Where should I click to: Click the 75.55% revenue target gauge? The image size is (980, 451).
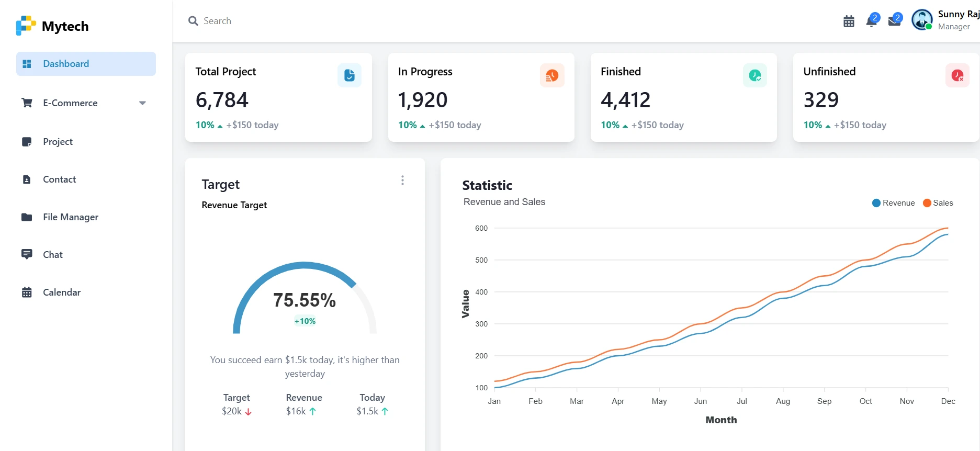[x=305, y=298]
